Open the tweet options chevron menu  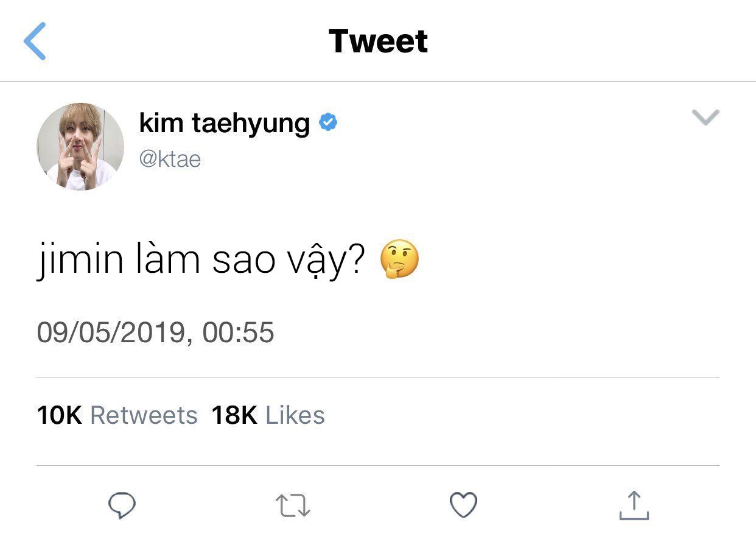[x=706, y=117]
